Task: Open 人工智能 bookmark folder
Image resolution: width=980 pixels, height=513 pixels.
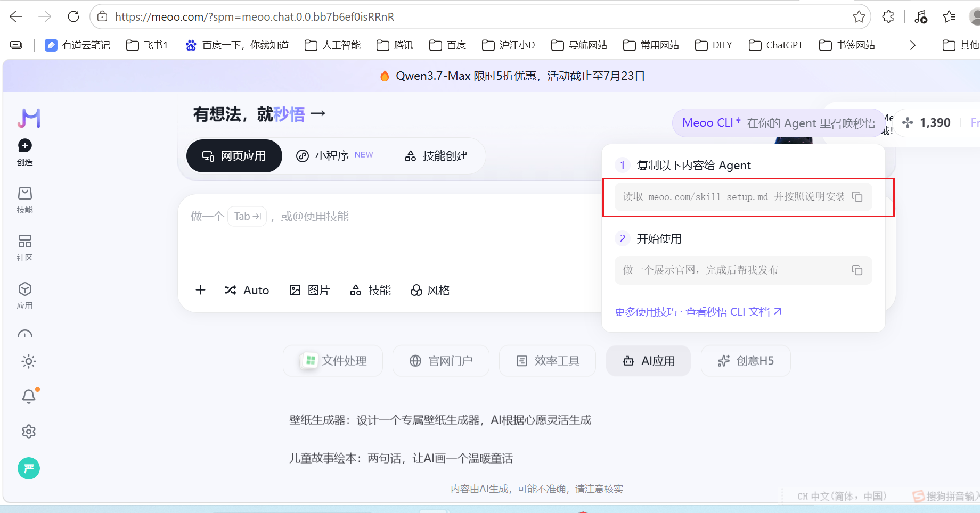Action: coord(332,45)
